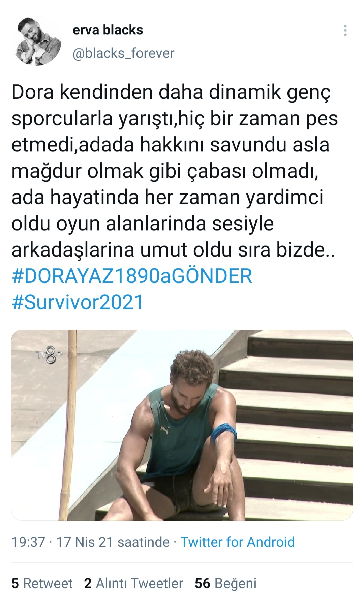Open the Twitter for Android source link
Image resolution: width=364 pixels, height=596 pixels.
[x=237, y=542]
